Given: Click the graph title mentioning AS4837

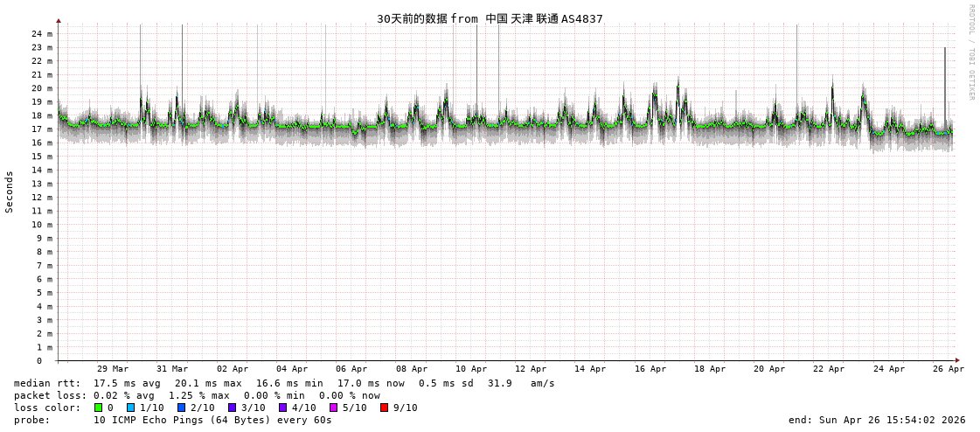Looking at the screenshot, I should click(490, 18).
